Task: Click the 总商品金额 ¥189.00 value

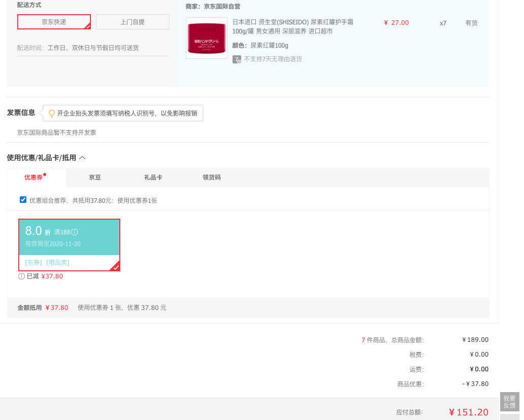Action: tap(475, 340)
